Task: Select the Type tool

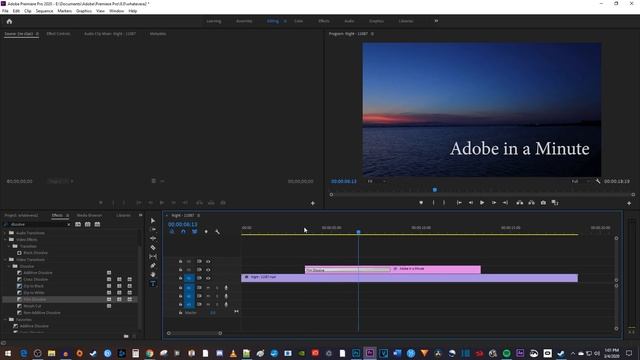Action: point(153,283)
